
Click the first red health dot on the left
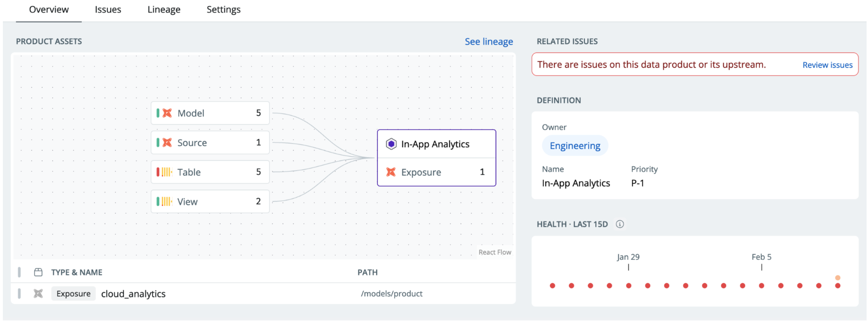click(552, 286)
